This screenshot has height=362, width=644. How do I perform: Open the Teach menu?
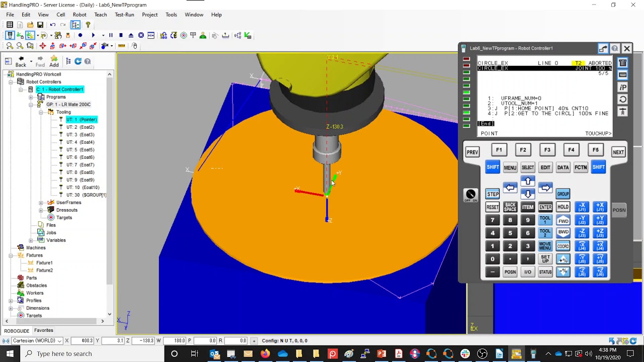point(101,15)
